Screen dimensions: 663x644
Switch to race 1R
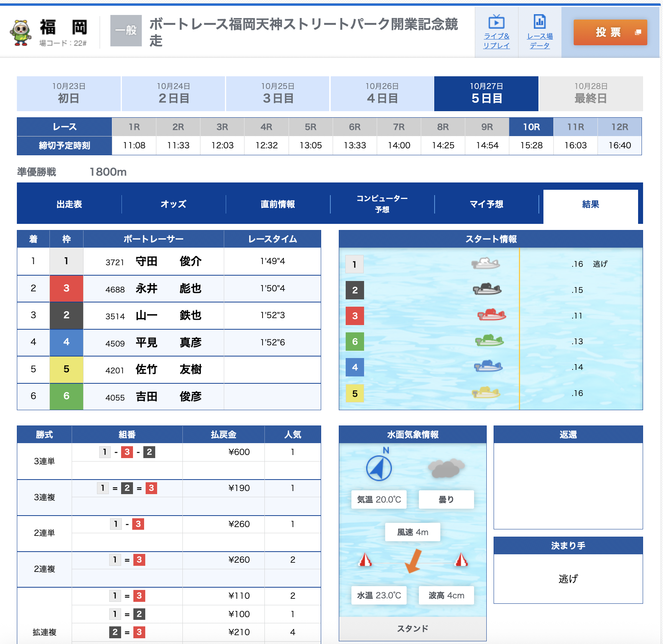click(x=134, y=127)
